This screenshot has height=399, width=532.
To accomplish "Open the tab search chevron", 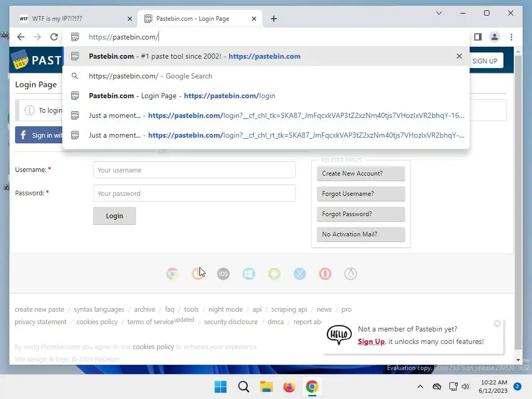I will tap(438, 13).
